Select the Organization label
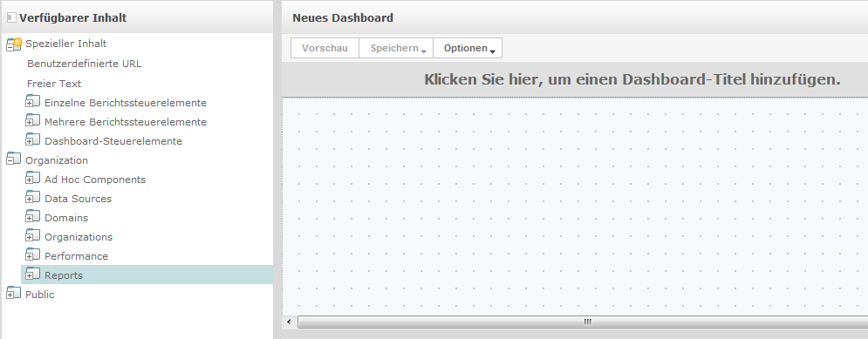This screenshot has width=868, height=339. [x=57, y=160]
